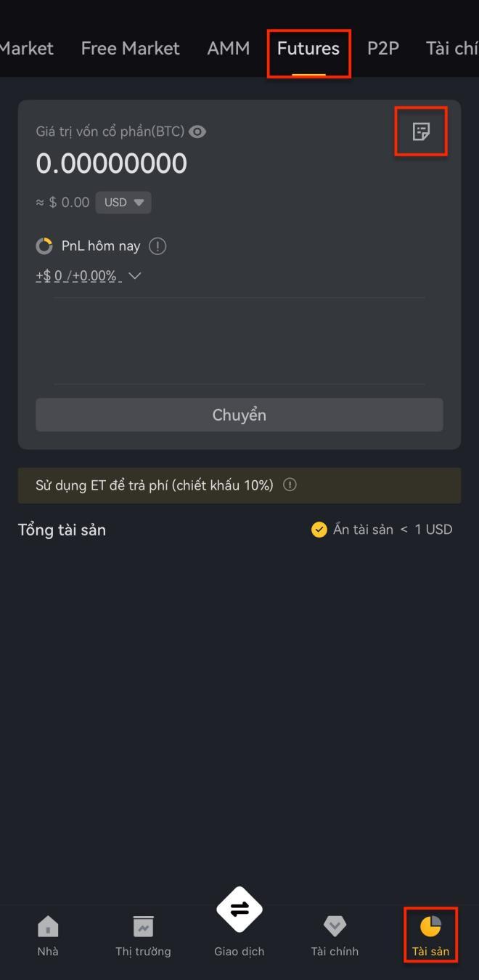Image resolution: width=479 pixels, height=980 pixels.
Task: Expand today's PnL chevron
Action: [134, 276]
